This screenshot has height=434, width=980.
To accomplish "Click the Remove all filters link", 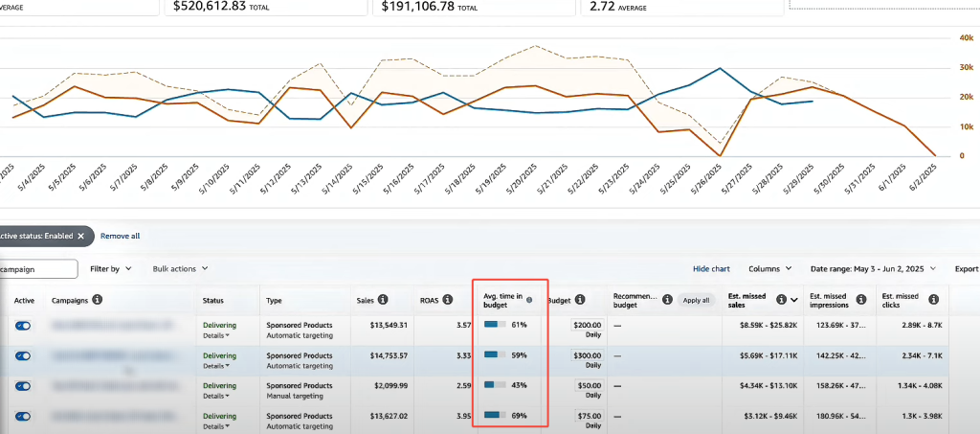I will pos(120,236).
